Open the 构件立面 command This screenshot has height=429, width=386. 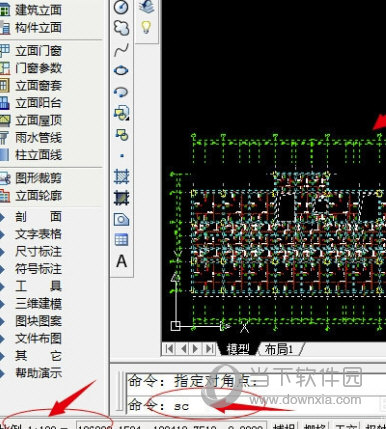click(32, 27)
